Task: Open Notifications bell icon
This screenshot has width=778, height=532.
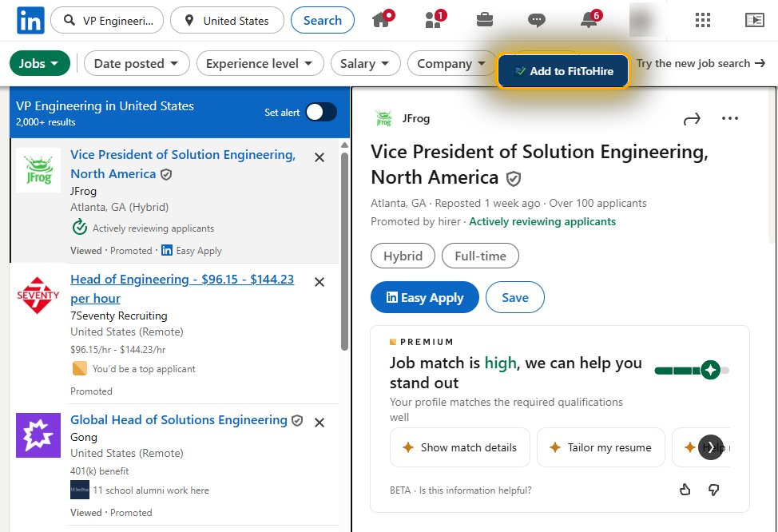Action: (x=590, y=19)
